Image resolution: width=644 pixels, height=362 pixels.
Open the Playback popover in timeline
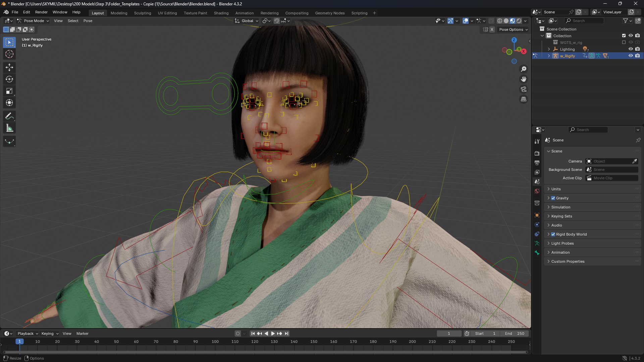click(28, 334)
